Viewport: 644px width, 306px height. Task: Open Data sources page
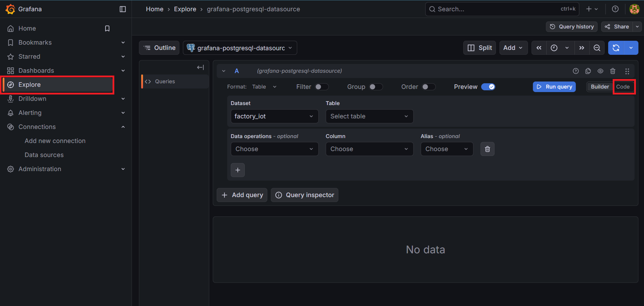tap(44, 155)
